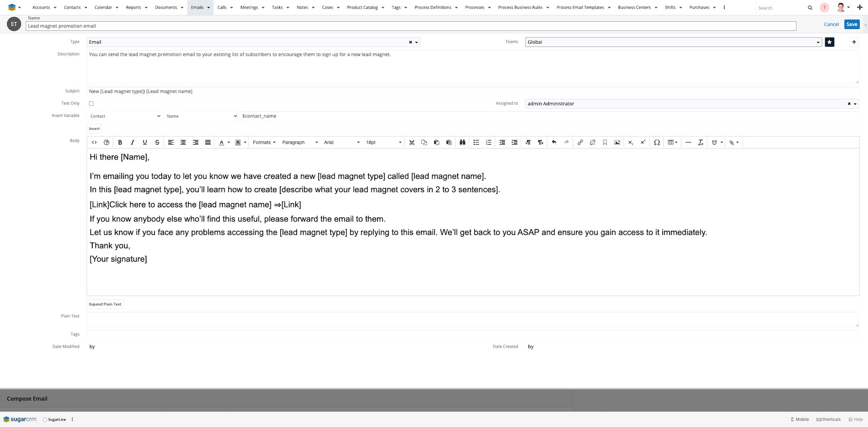Click the insert/edit link icon

580,142
